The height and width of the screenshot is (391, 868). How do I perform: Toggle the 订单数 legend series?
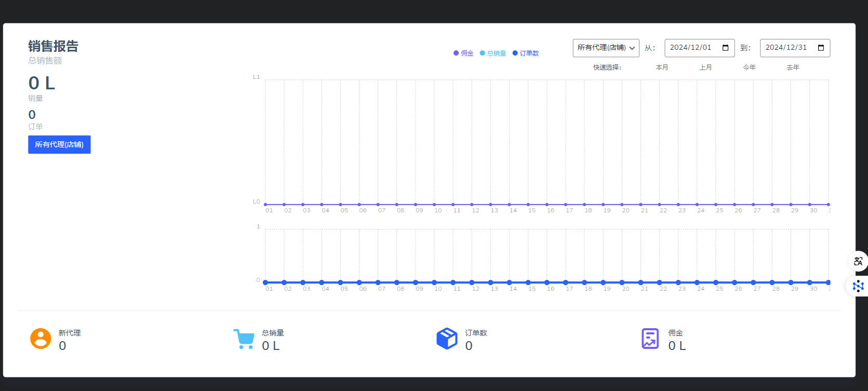click(x=526, y=53)
